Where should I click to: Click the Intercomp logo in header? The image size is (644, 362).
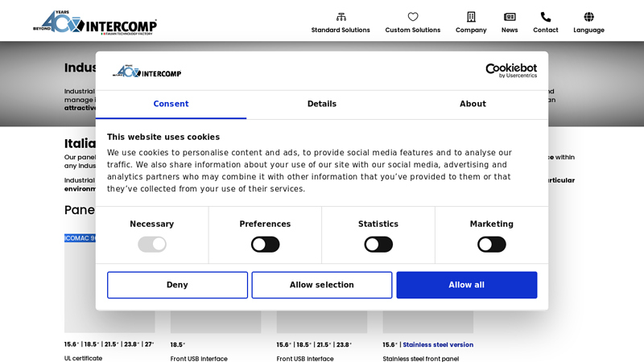point(95,23)
